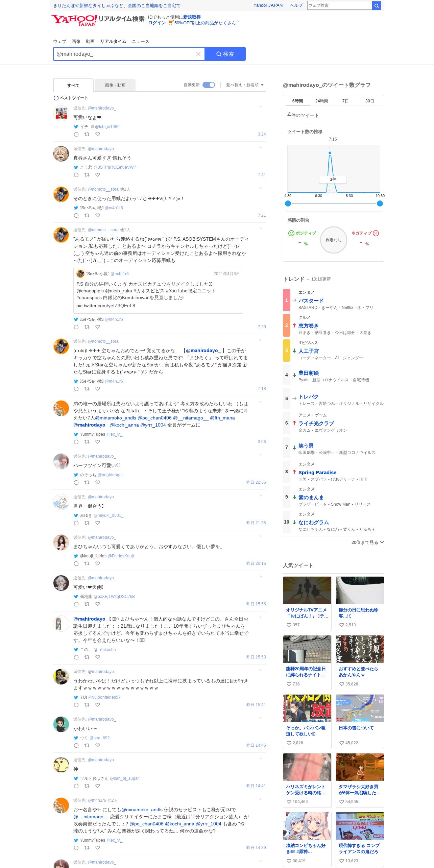Reply to the 可愛い❤天使 tweet
The width and height of the screenshot is (434, 868).
click(x=76, y=604)
